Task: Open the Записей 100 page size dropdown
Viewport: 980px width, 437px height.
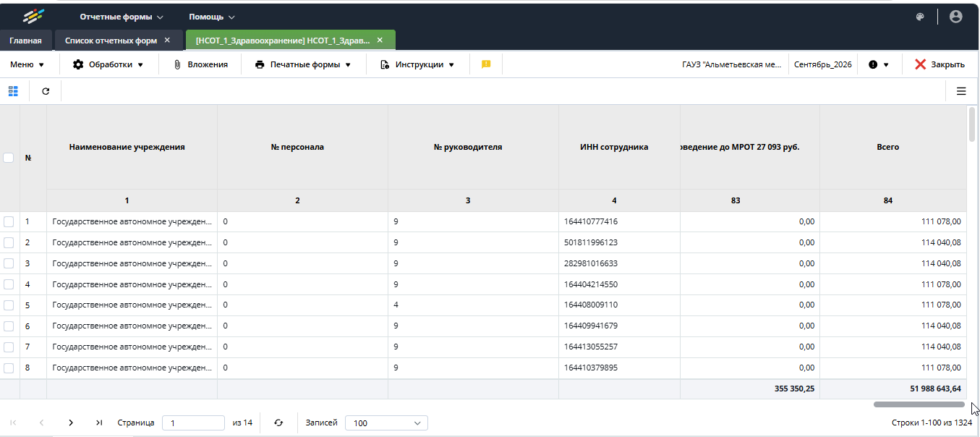Action: click(386, 423)
